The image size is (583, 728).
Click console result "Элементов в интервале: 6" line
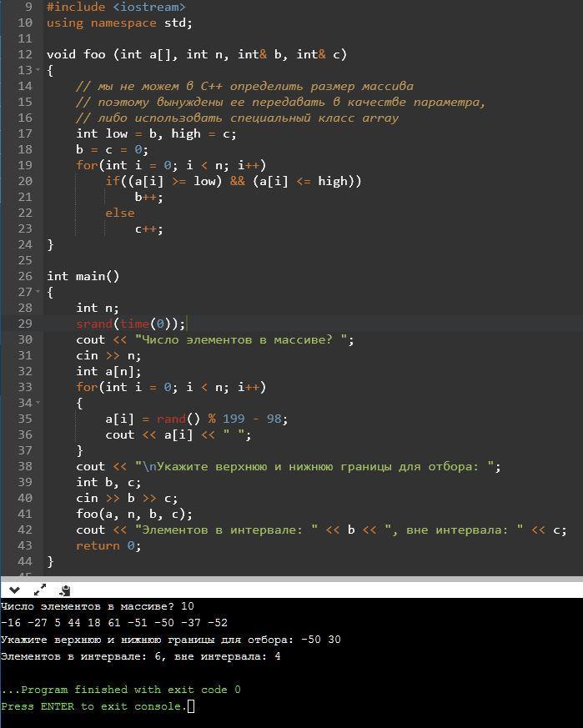click(140, 656)
